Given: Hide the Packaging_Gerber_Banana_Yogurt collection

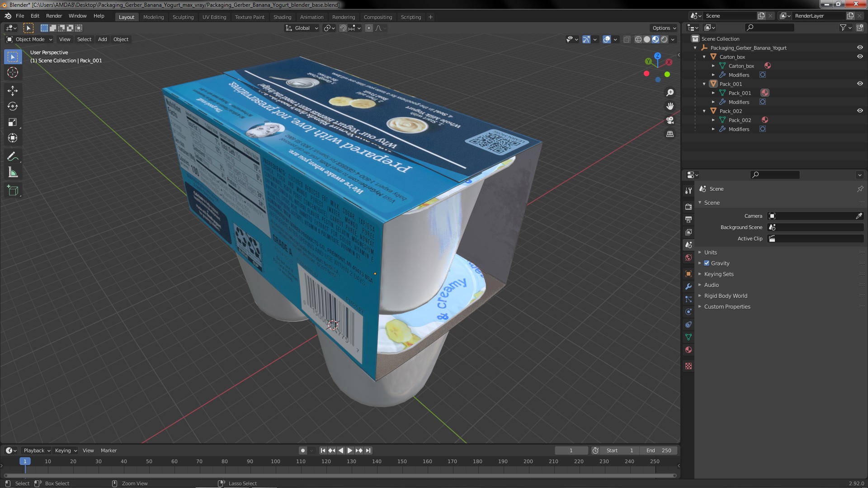Looking at the screenshot, I should (859, 48).
